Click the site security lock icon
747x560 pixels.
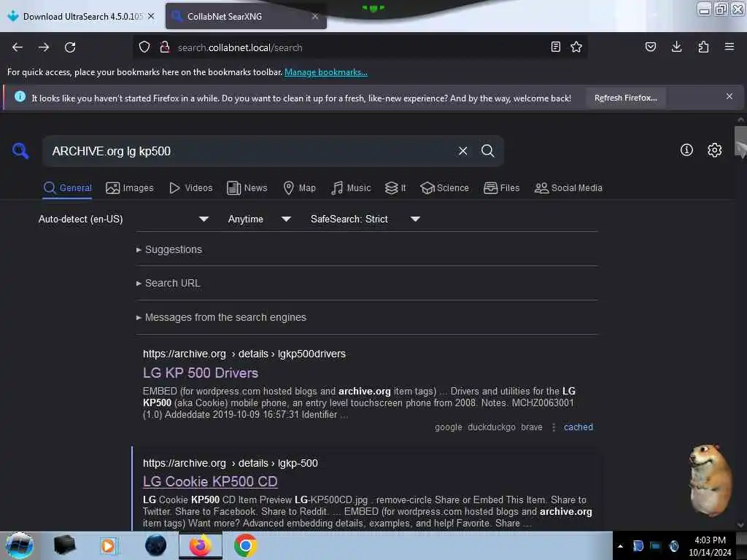tap(165, 47)
